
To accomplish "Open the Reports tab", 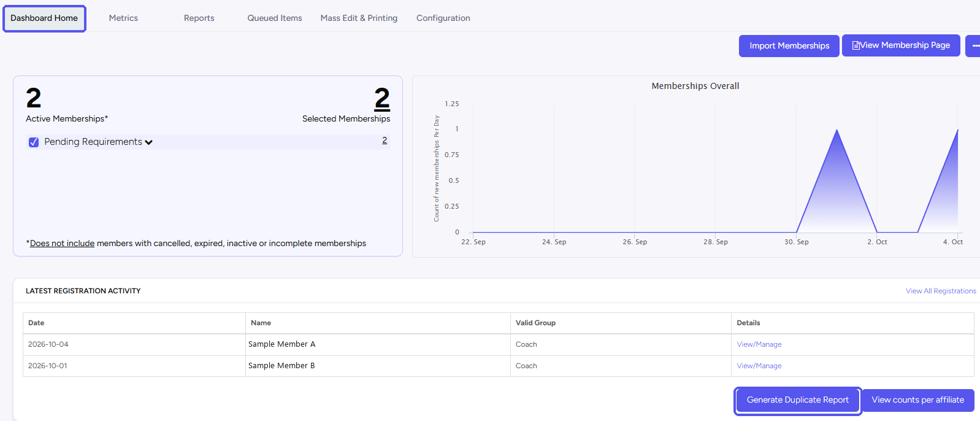I will point(199,18).
